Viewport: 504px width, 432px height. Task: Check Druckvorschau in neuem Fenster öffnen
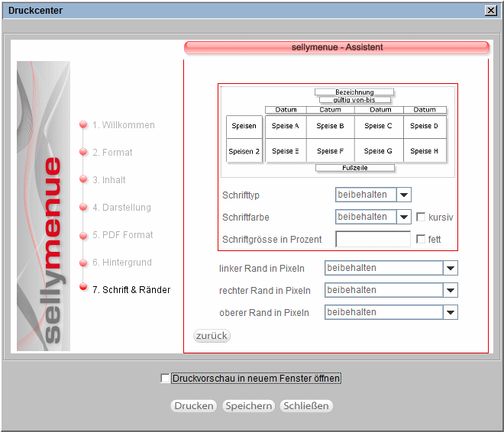click(166, 379)
